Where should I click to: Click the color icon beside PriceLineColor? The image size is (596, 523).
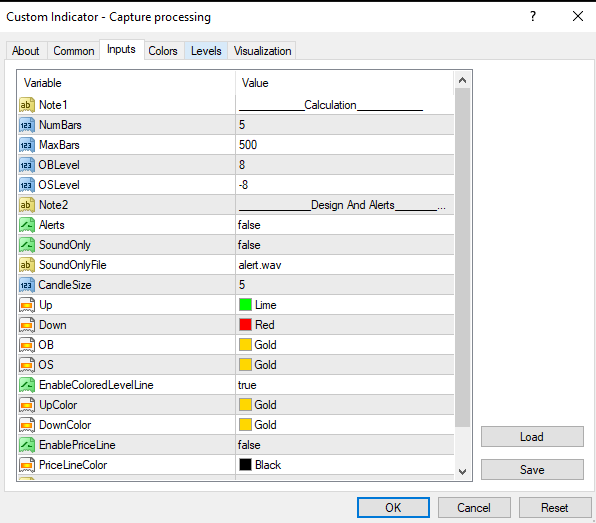pyautogui.click(x=27, y=465)
